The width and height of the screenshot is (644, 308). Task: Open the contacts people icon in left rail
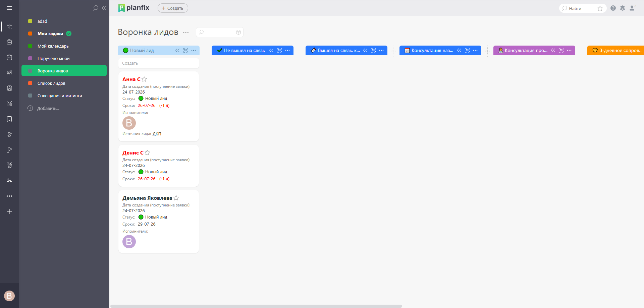(x=9, y=73)
